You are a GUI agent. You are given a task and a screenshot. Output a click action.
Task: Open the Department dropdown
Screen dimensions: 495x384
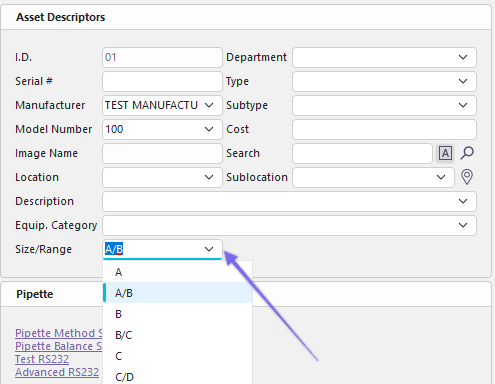coord(463,57)
